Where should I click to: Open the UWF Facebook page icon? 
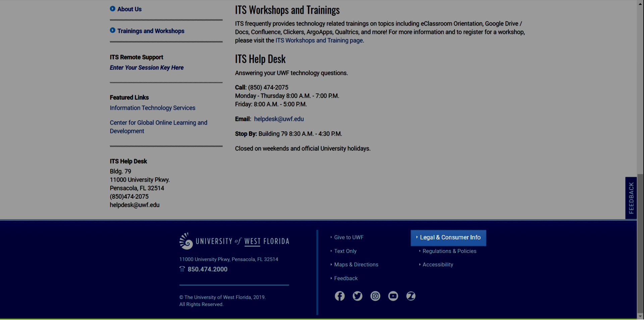[340, 296]
